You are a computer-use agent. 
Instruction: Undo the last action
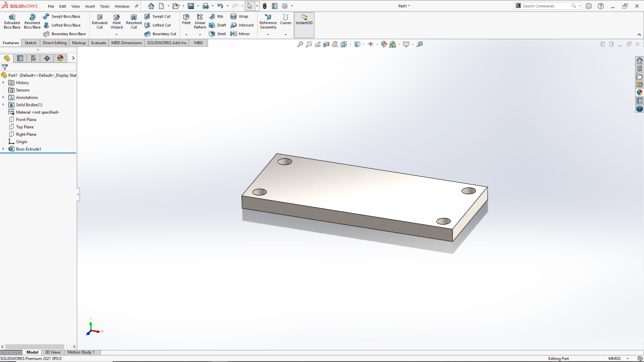pos(220,6)
